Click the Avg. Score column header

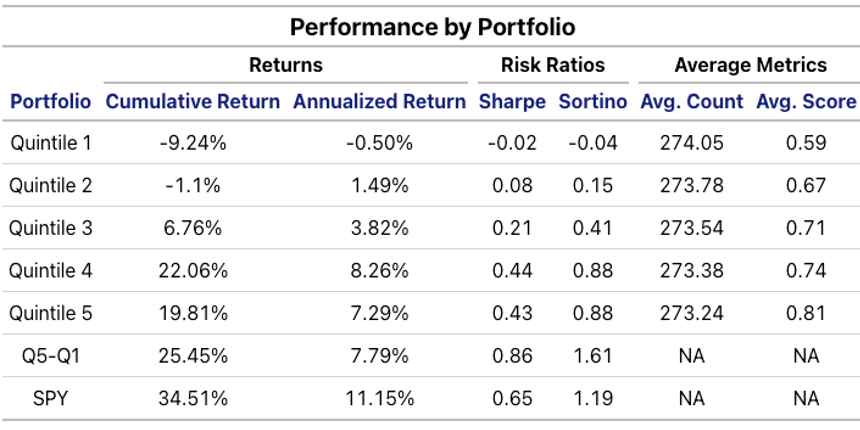(806, 102)
